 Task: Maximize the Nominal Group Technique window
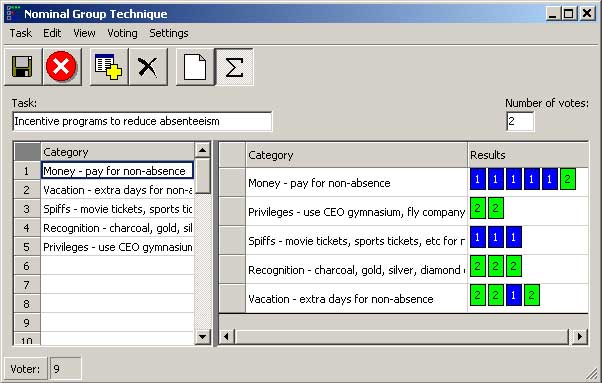(x=569, y=14)
